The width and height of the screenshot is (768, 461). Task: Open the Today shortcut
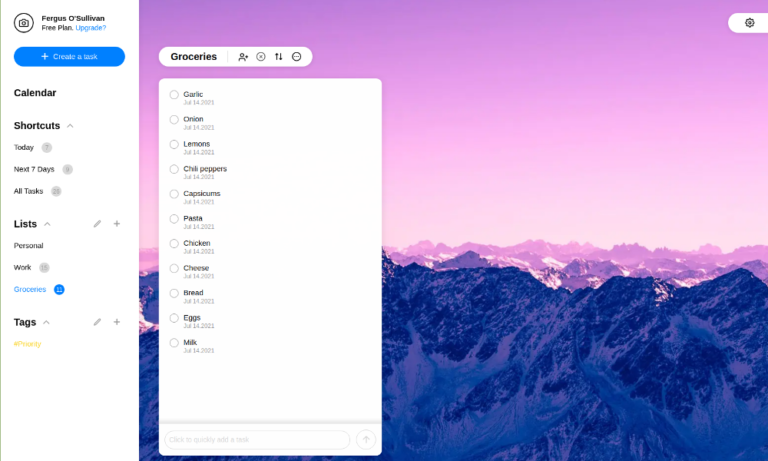(24, 147)
